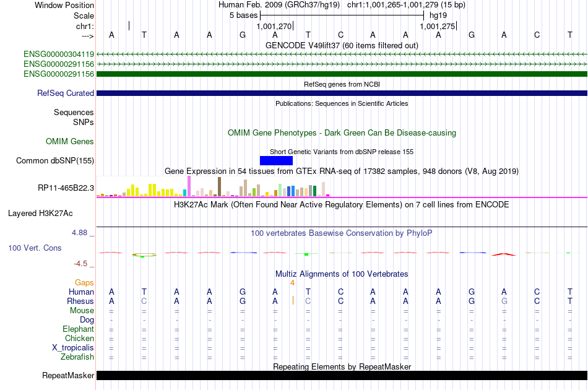Click ENSG00000291156 label beside the arrow row
This screenshot has height=390, width=588.
59,64
